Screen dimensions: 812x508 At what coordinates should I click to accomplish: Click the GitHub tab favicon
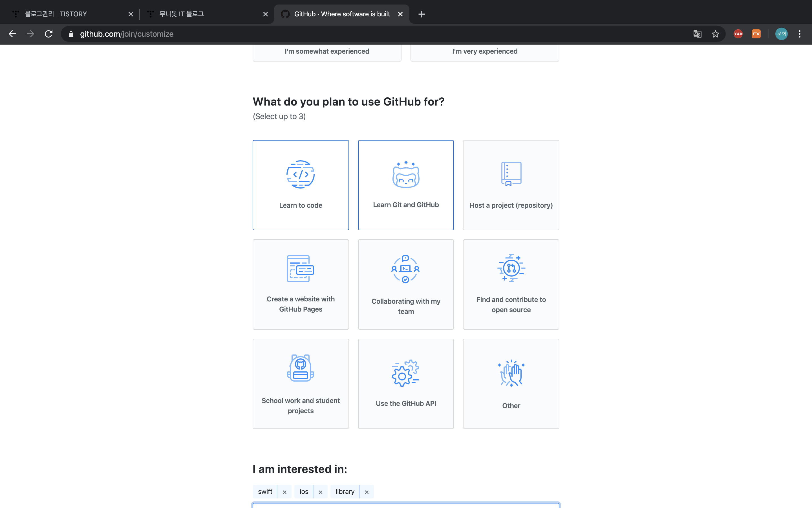point(285,14)
